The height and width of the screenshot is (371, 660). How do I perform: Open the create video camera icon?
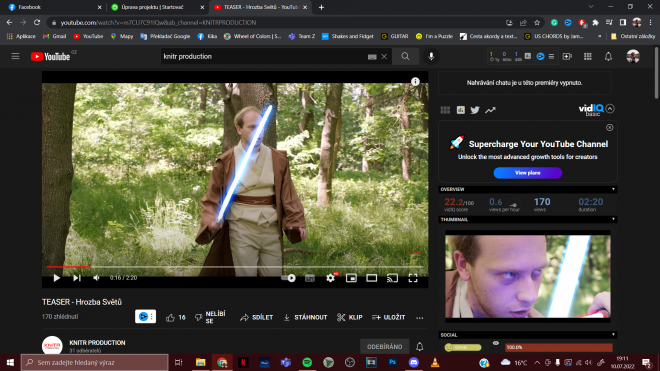(567, 56)
